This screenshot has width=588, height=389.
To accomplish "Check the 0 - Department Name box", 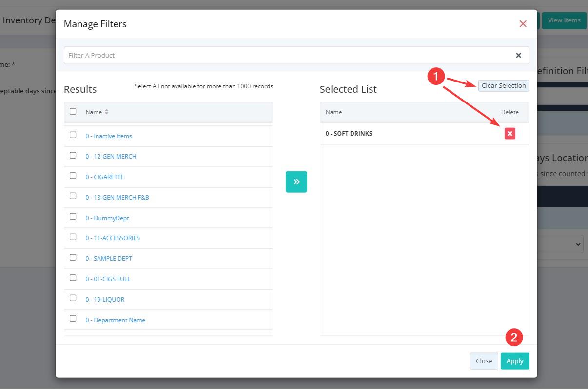I will coord(73,319).
